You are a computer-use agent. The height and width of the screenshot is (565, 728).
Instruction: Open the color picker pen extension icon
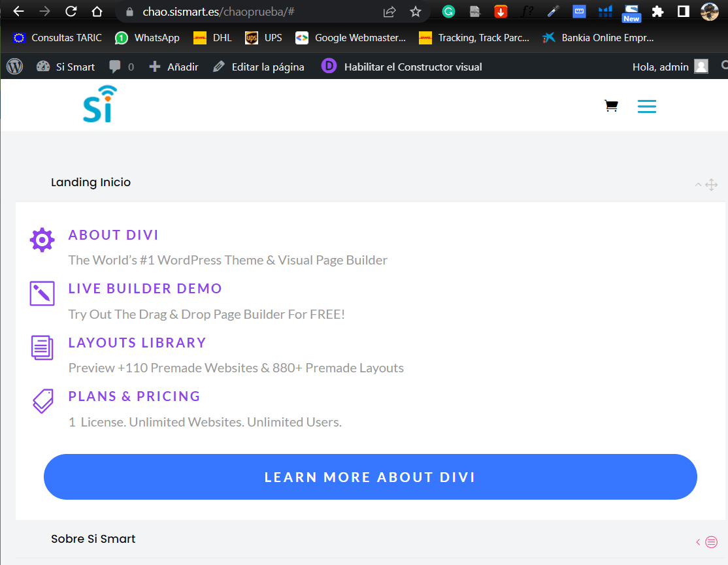pos(553,12)
